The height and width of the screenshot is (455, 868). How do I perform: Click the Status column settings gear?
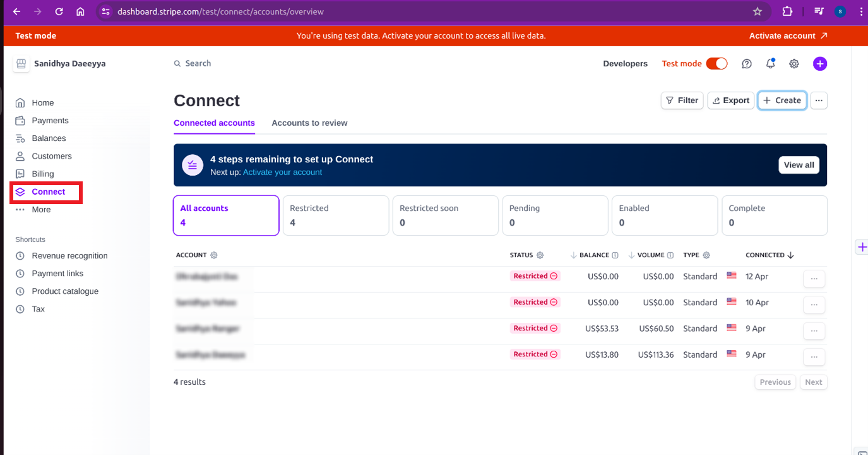(x=540, y=255)
